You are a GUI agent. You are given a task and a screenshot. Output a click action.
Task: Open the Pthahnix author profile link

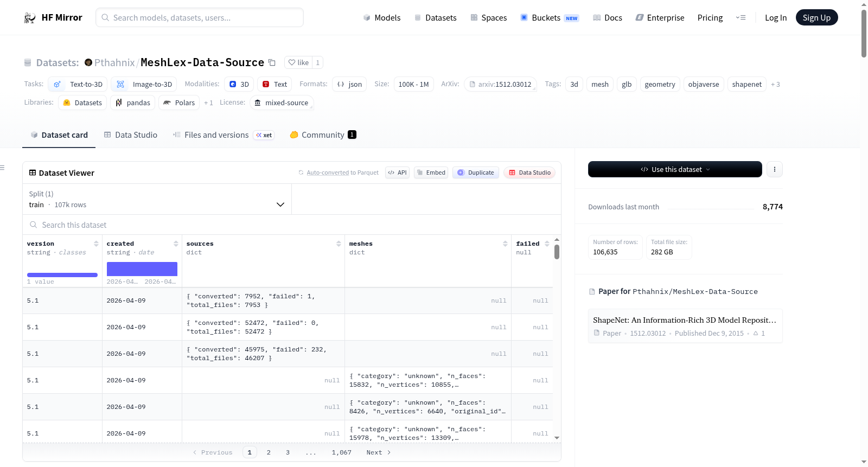coord(114,62)
